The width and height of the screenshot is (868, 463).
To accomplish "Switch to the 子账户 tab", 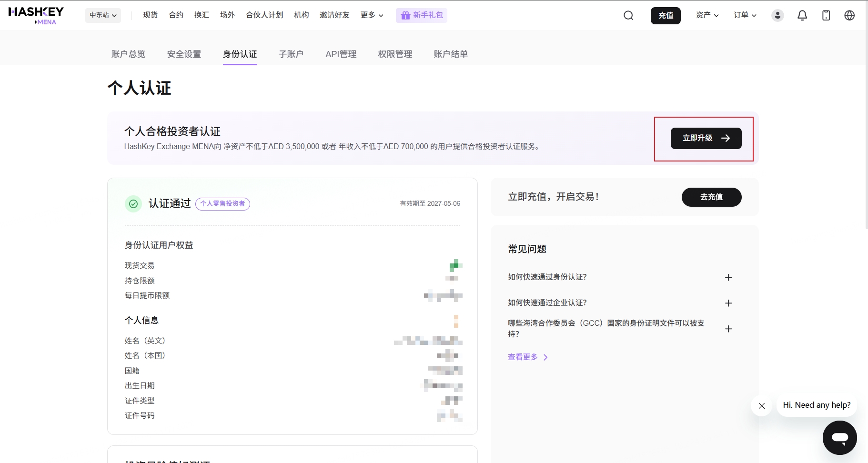I will coord(291,54).
